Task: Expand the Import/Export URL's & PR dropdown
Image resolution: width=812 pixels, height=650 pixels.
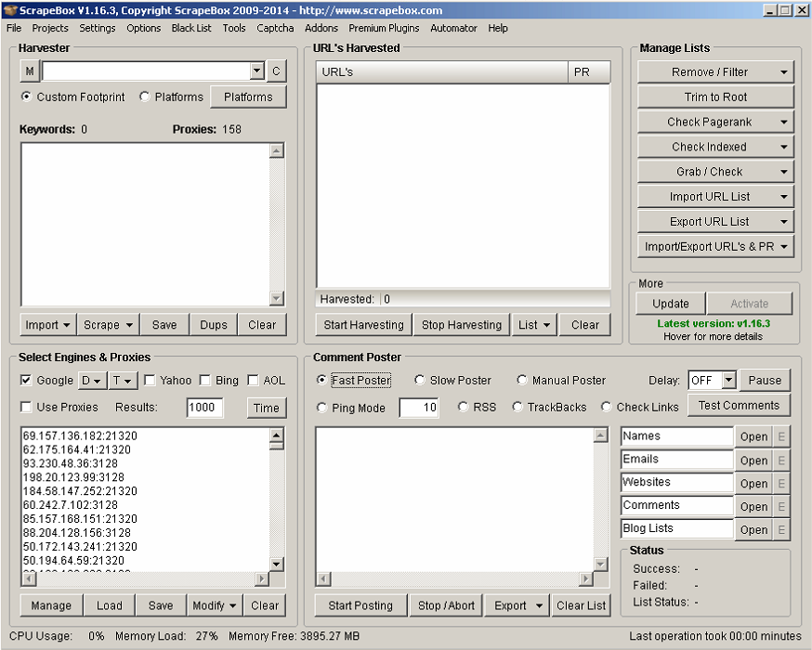Action: [x=715, y=247]
